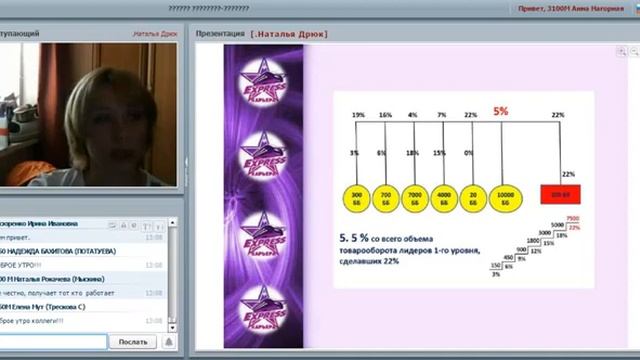Click the yellow 700 ББ circle
The width and height of the screenshot is (640, 360).
click(386, 199)
